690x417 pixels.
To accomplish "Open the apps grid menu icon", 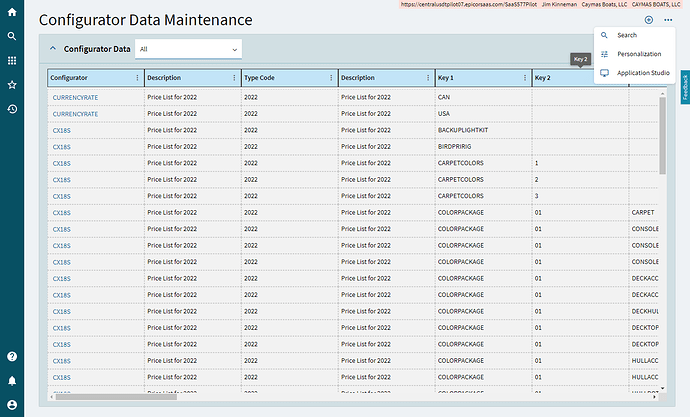I will (12, 60).
